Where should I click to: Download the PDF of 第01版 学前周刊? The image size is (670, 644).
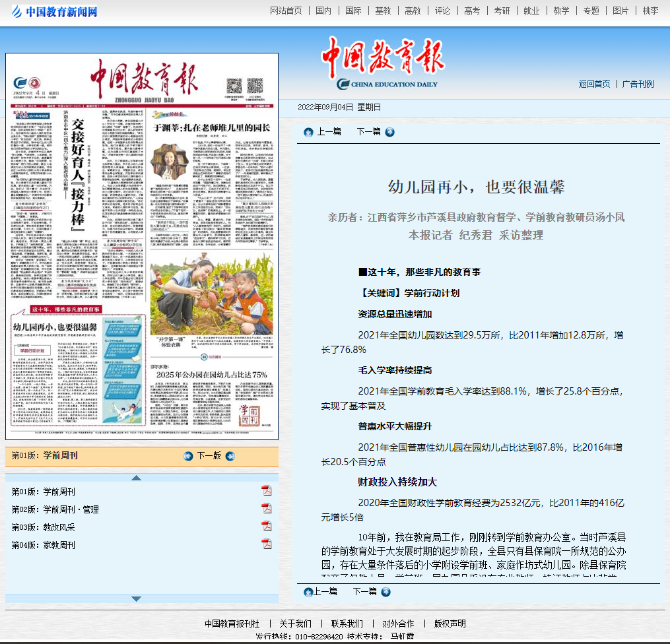[267, 490]
